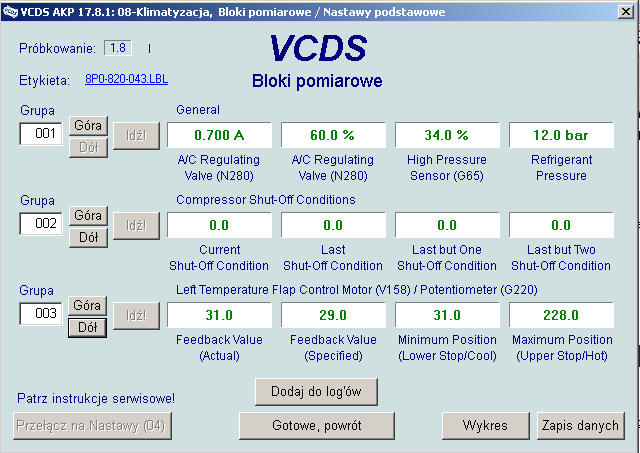Select Last but Two Shut-Off value 0.0
The width and height of the screenshot is (640, 453).
coord(561,225)
